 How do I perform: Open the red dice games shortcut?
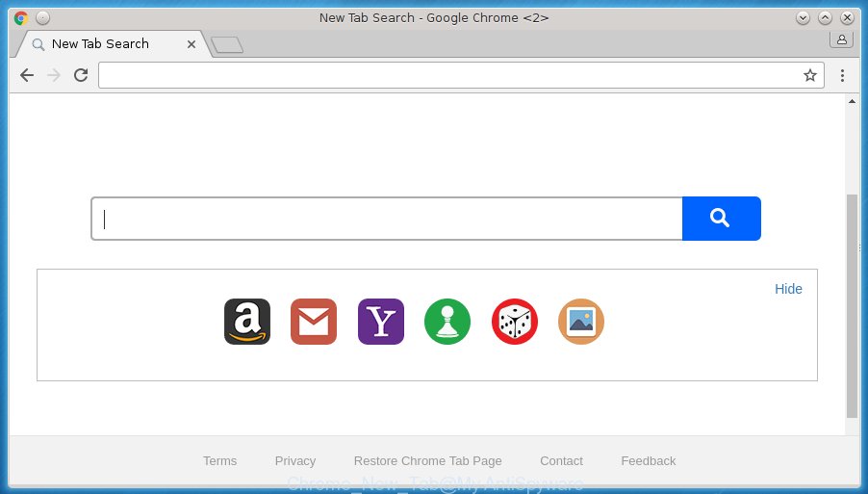click(x=514, y=322)
